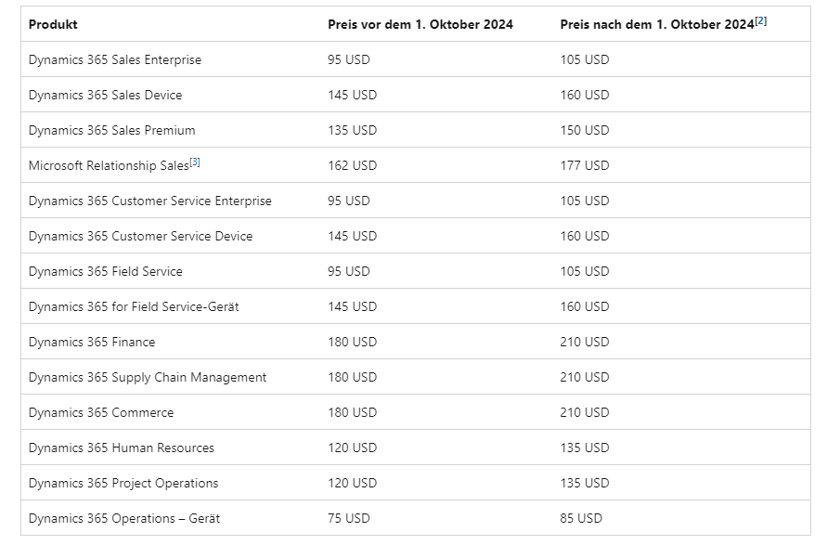Select Dynamics 365 Sales Enterprise row
Image resolution: width=827 pixels, height=545 pixels.
tap(115, 60)
